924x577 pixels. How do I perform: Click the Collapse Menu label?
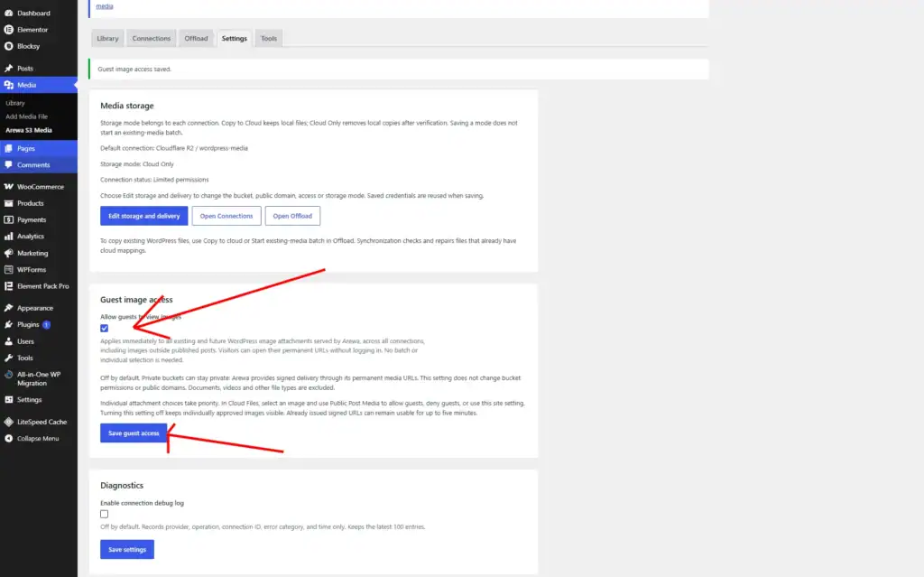tap(38, 438)
